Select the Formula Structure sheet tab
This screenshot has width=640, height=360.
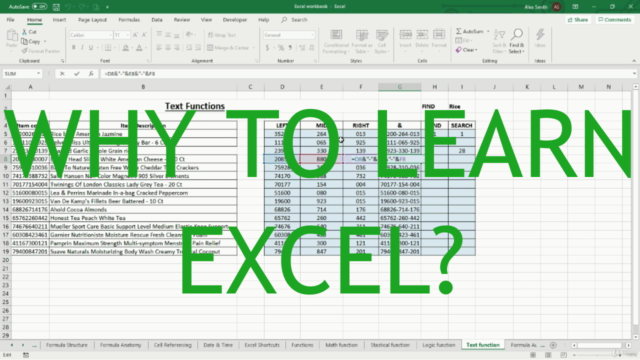[x=67, y=345]
